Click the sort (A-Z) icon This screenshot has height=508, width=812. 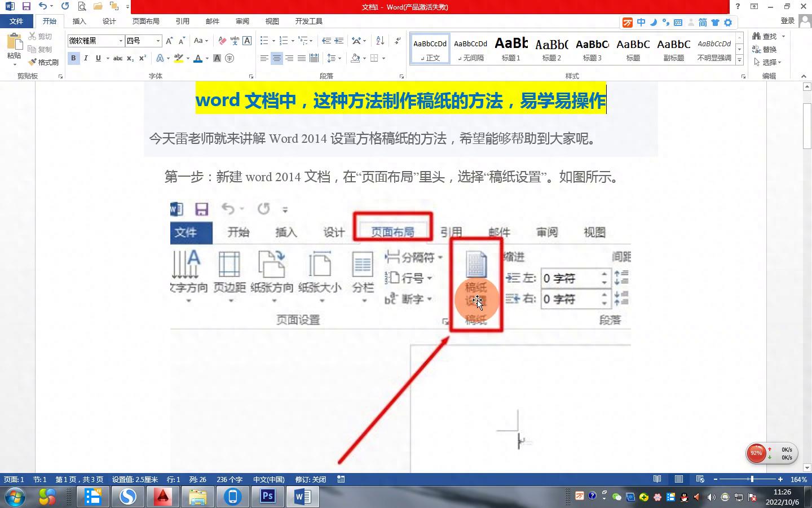coord(380,41)
